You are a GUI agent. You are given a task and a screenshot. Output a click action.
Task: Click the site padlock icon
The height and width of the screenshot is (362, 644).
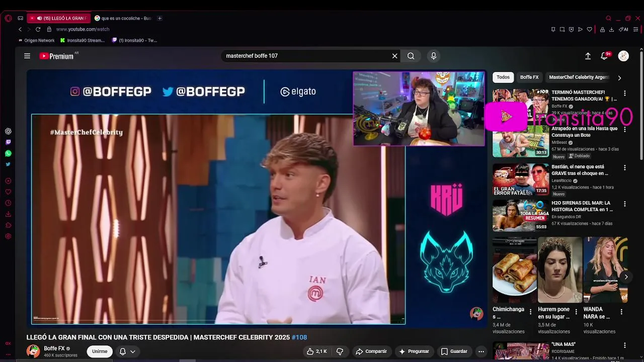[49, 29]
